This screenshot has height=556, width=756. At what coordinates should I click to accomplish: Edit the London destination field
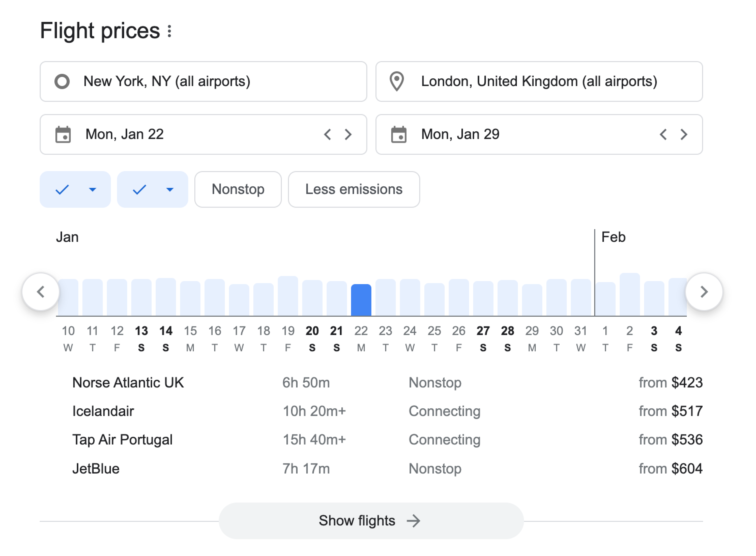pos(539,81)
